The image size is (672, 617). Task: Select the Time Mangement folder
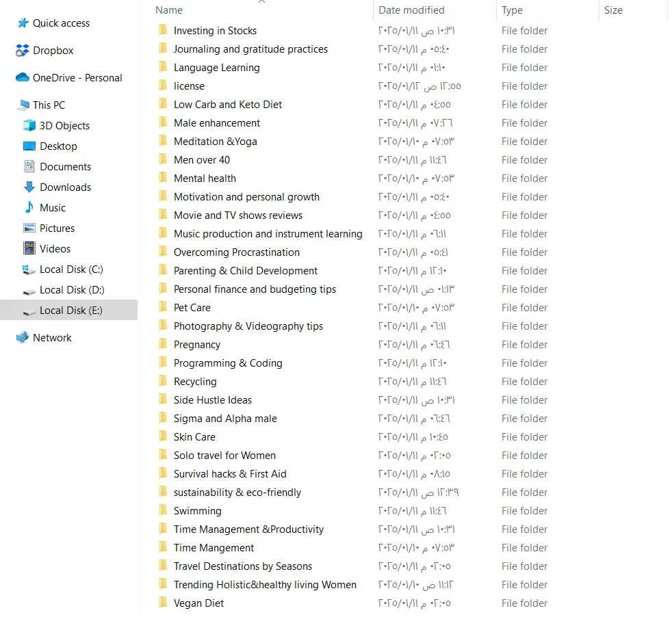tap(214, 548)
